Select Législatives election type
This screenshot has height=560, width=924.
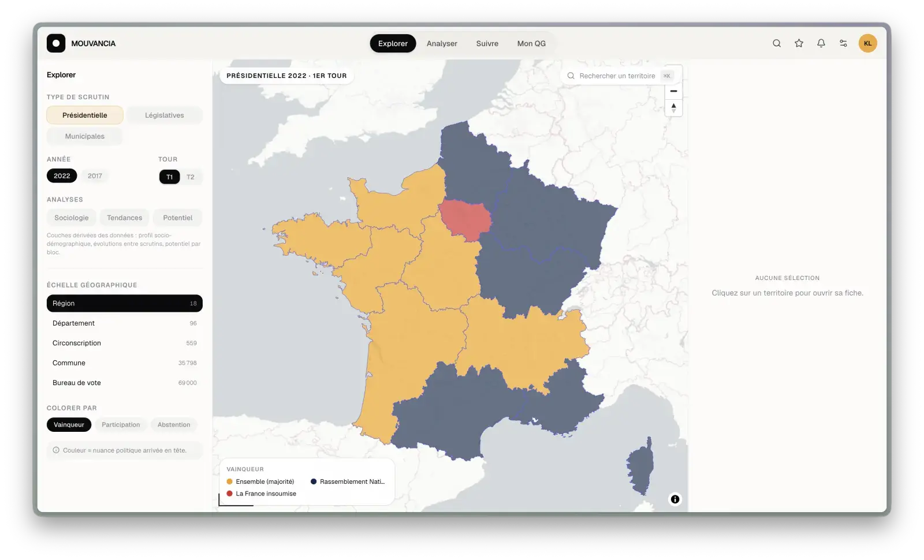[x=165, y=115]
